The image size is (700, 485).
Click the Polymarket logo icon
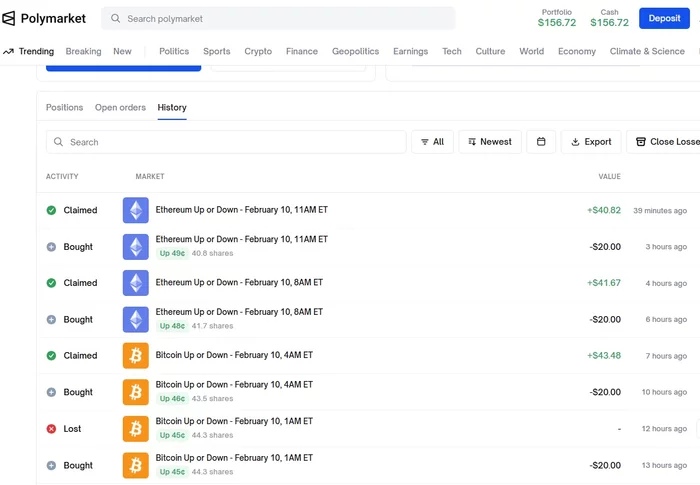8,18
